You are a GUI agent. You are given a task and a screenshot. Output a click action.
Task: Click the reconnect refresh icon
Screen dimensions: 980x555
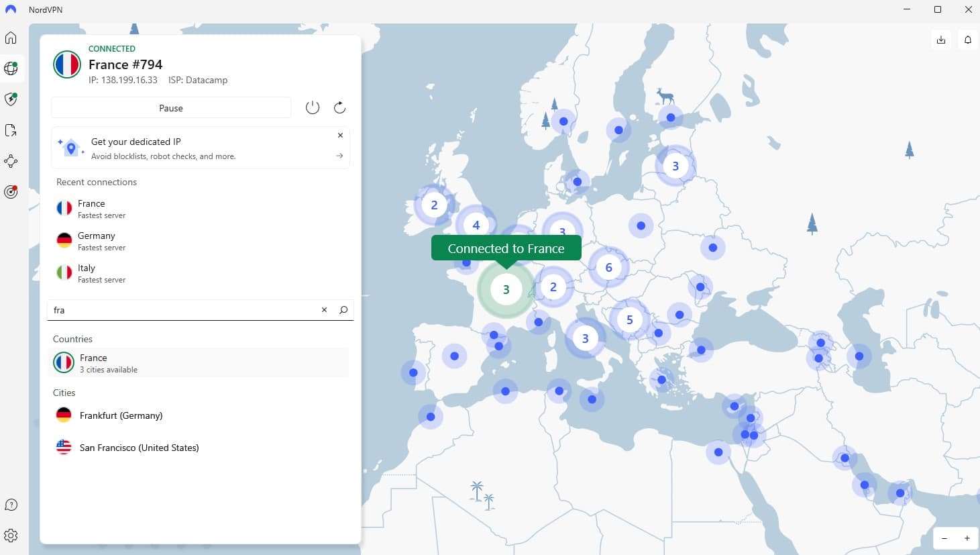click(x=339, y=107)
